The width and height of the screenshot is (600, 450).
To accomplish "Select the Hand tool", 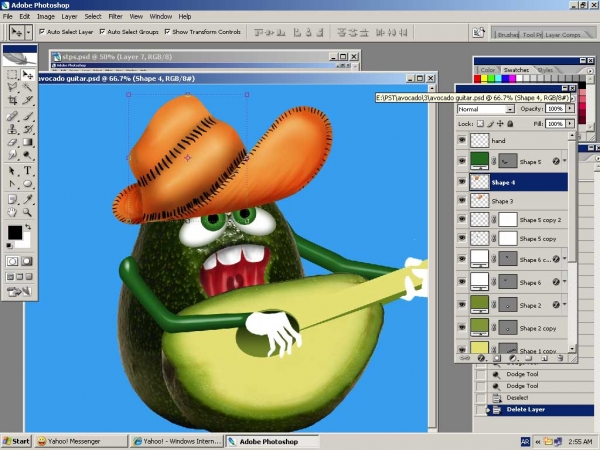I will coord(12,212).
